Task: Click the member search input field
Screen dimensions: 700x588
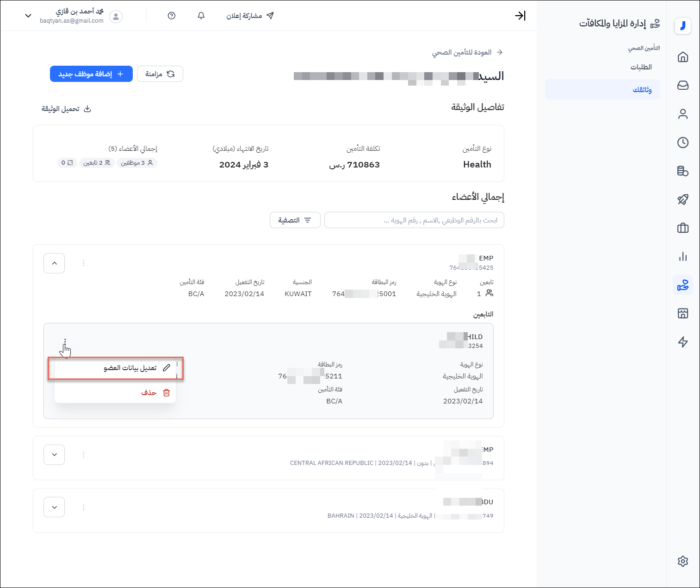Action: point(414,220)
